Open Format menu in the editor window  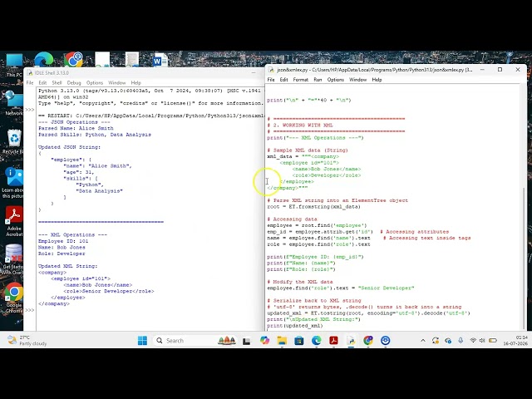pyautogui.click(x=301, y=80)
